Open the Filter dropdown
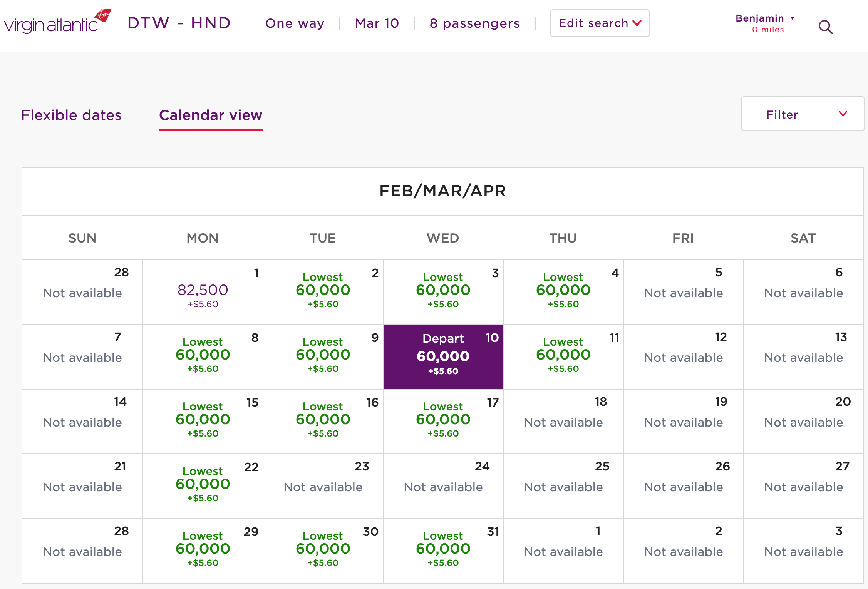868x589 pixels. (x=802, y=114)
